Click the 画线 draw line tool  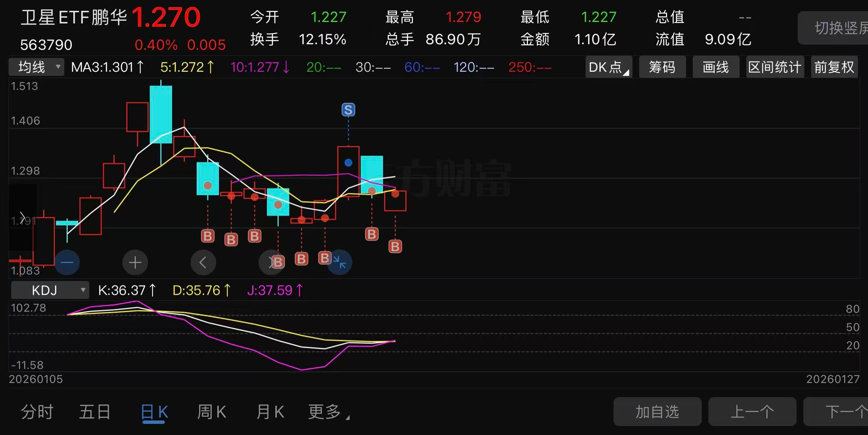click(715, 67)
